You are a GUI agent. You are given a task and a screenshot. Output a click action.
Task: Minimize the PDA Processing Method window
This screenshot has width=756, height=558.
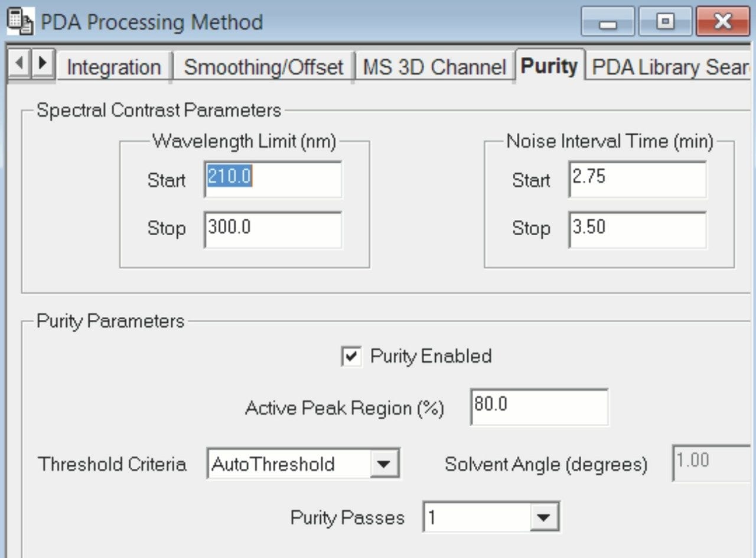608,22
